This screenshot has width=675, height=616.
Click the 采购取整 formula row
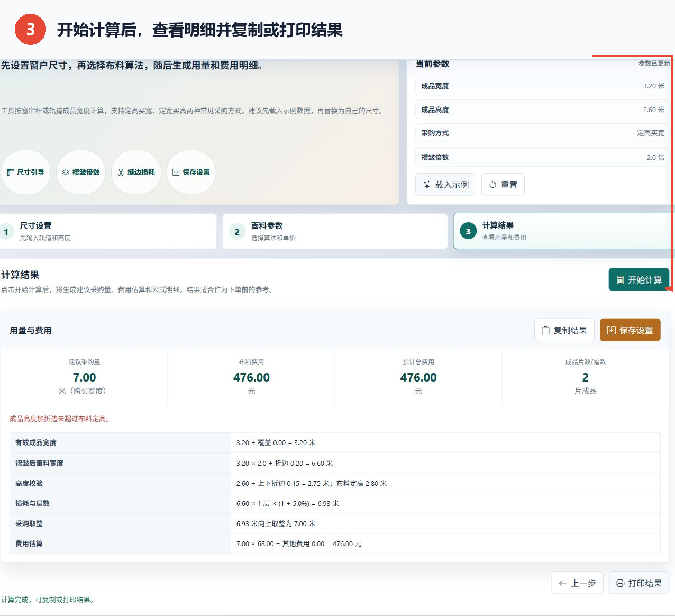pos(335,523)
